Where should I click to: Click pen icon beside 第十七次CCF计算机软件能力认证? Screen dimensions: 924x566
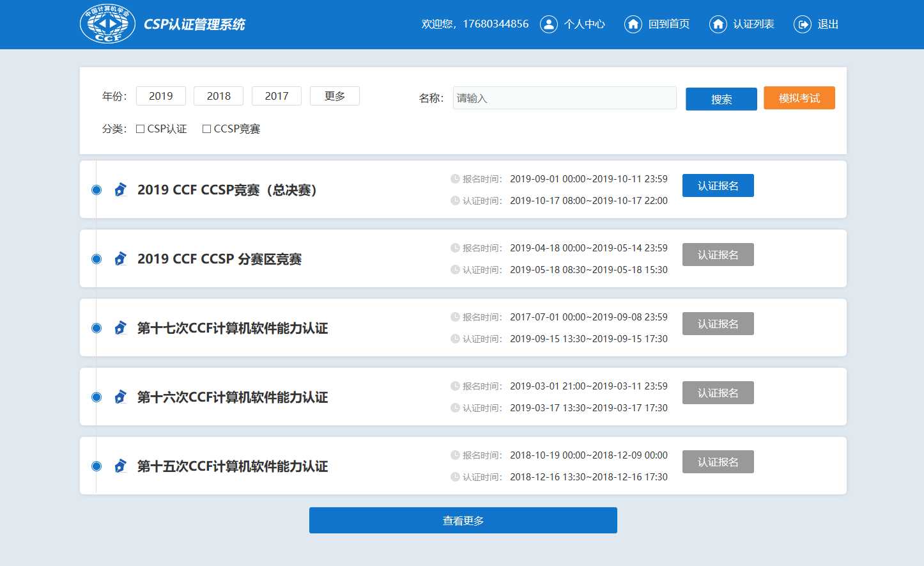(120, 327)
